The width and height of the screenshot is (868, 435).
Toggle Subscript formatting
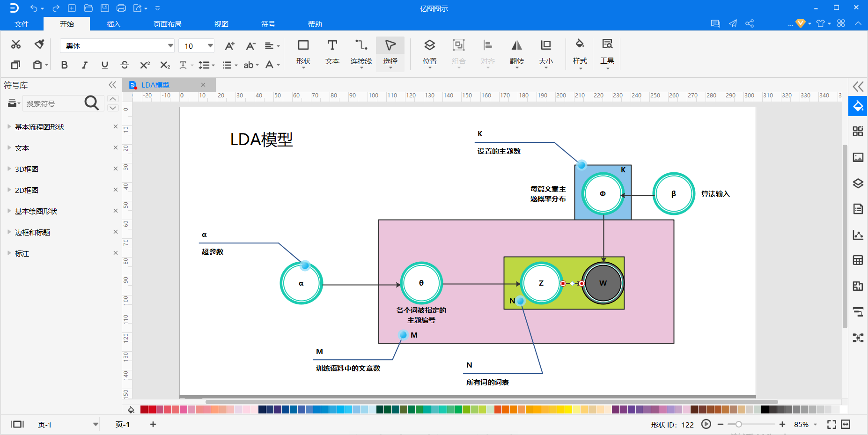pyautogui.click(x=165, y=65)
